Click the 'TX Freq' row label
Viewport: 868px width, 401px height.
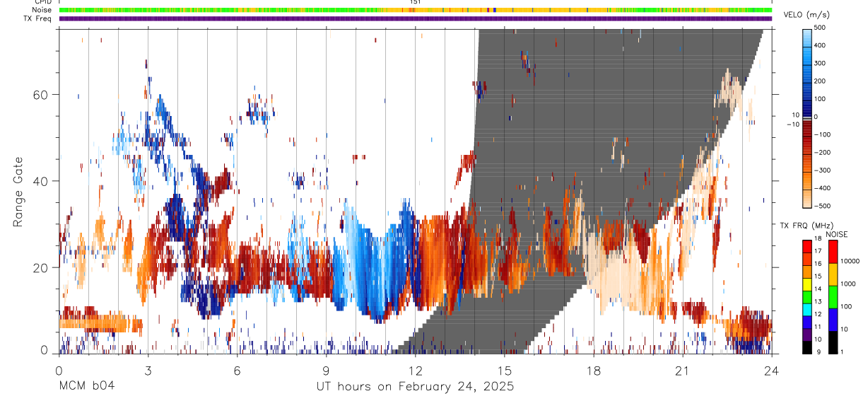37,18
